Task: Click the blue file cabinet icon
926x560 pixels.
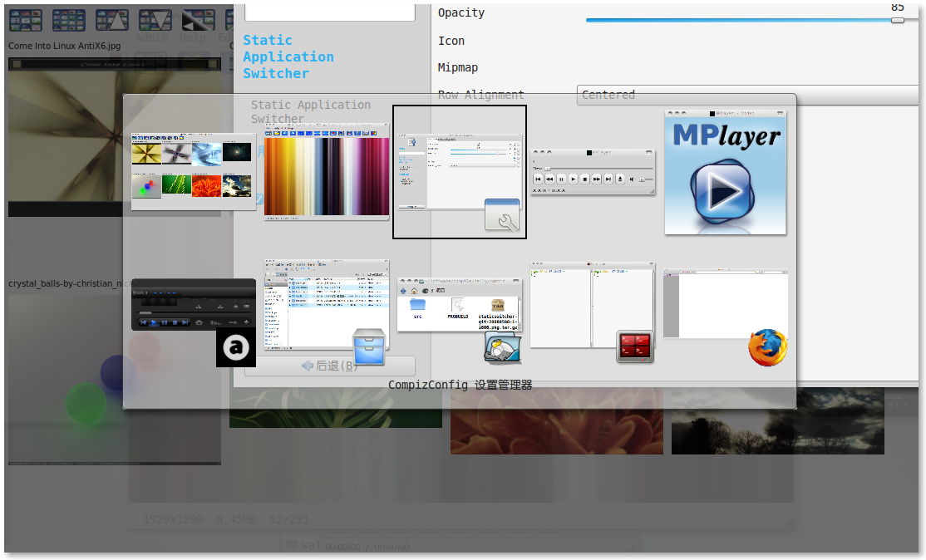Action: click(x=369, y=346)
